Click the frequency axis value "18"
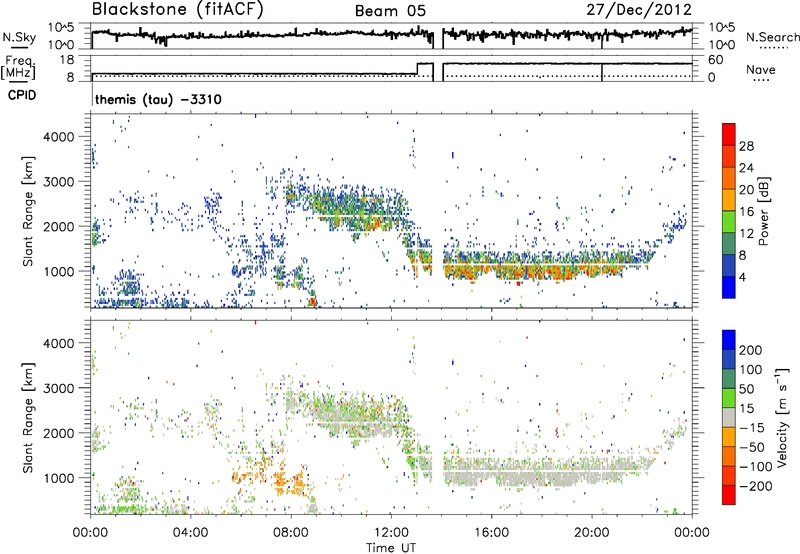Viewport: 800px width, 554px height. (66, 60)
